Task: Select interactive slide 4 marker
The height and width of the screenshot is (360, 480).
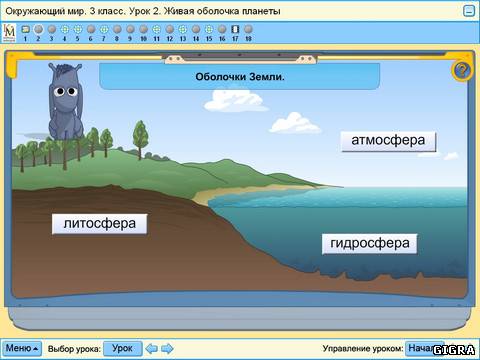Action: point(64,29)
